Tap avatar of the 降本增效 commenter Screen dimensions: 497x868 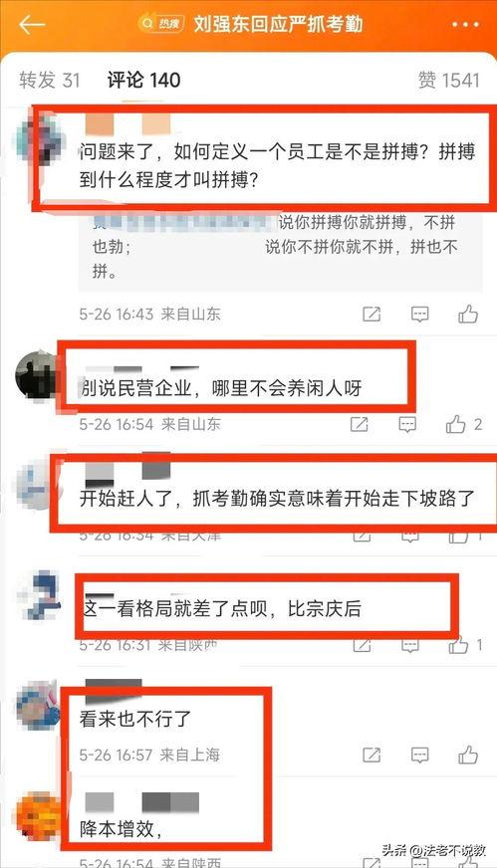click(x=38, y=815)
